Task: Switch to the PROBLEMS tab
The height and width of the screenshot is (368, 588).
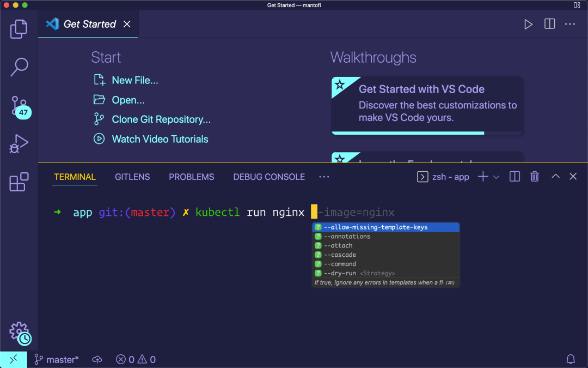Action: pos(191,177)
